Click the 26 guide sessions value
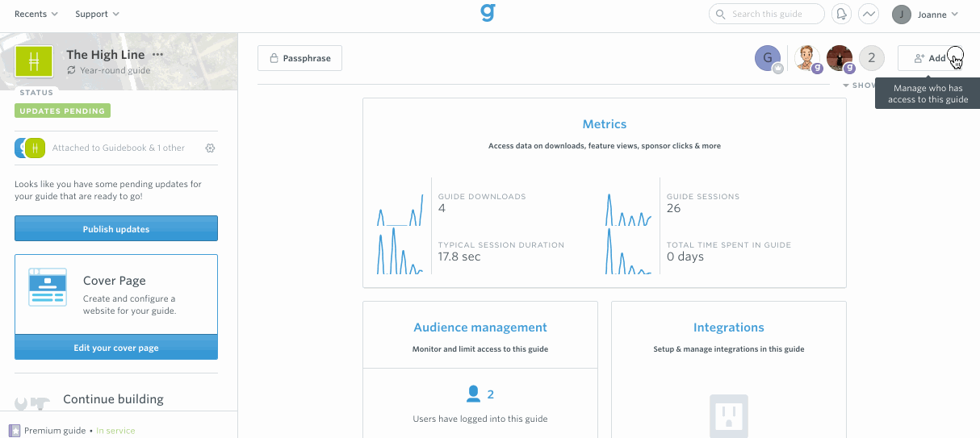 pos(673,208)
